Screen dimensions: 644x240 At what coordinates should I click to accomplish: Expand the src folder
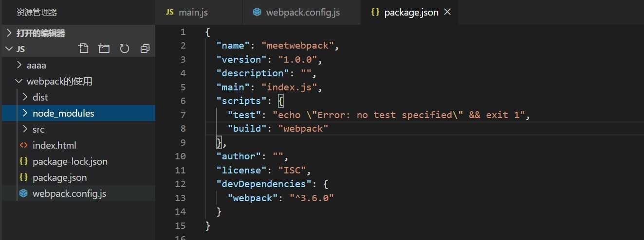pos(25,129)
